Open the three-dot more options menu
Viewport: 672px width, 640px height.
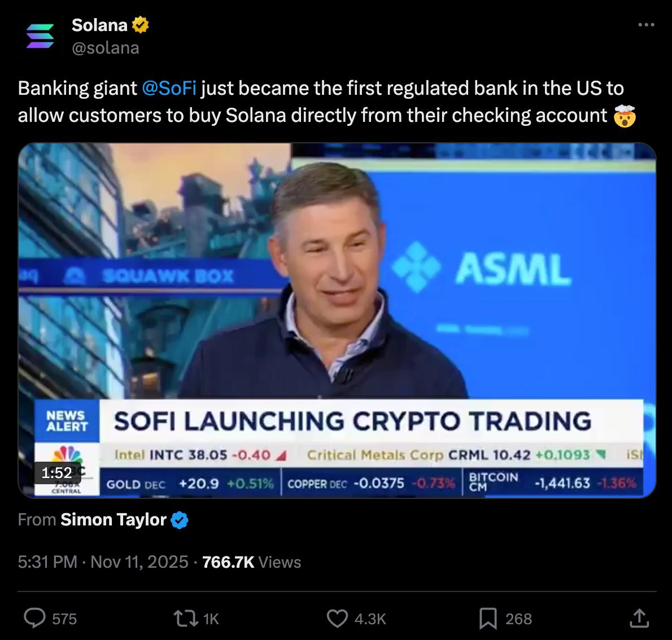[646, 25]
